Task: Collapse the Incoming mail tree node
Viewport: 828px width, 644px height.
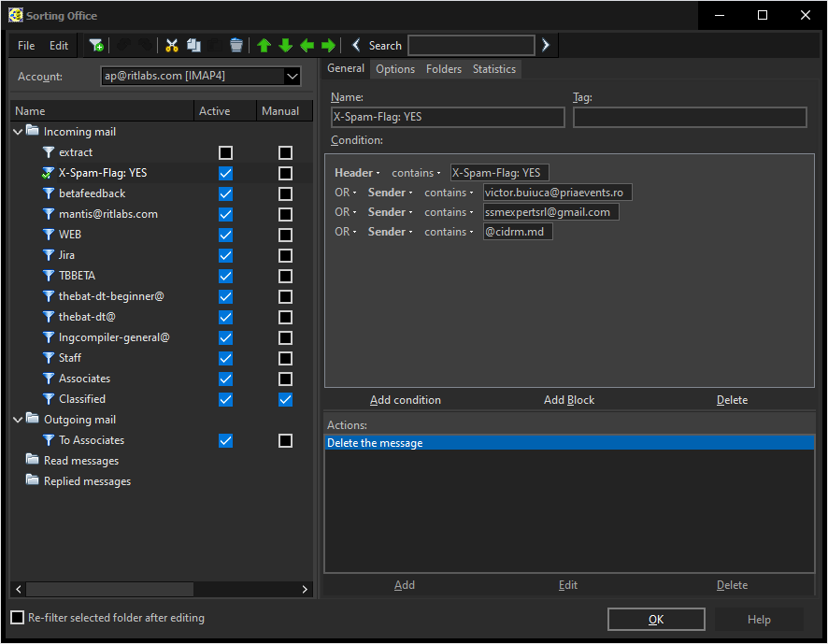Action: (18, 132)
